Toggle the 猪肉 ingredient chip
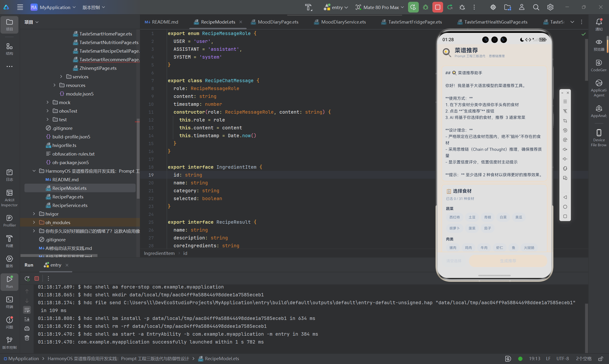 click(453, 248)
